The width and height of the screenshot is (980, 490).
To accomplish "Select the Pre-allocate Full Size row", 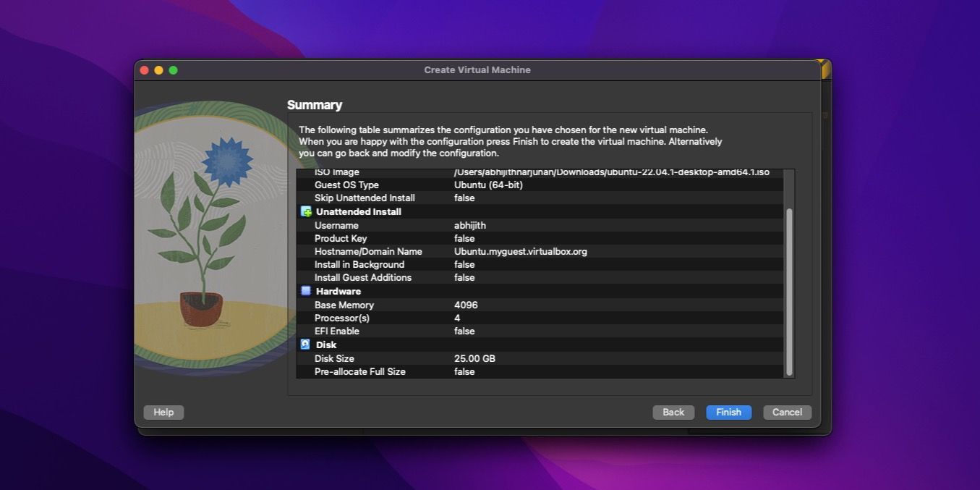I will (x=434, y=371).
